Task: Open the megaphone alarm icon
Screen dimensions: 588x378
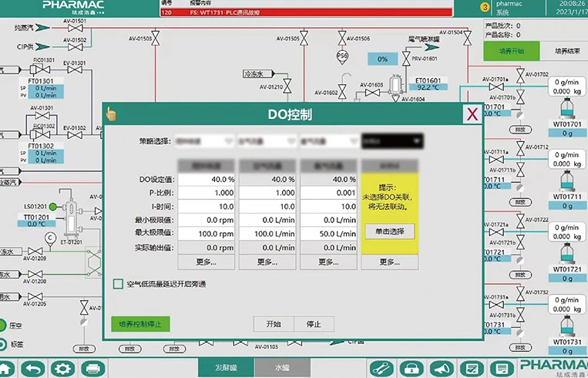Action: point(442,369)
